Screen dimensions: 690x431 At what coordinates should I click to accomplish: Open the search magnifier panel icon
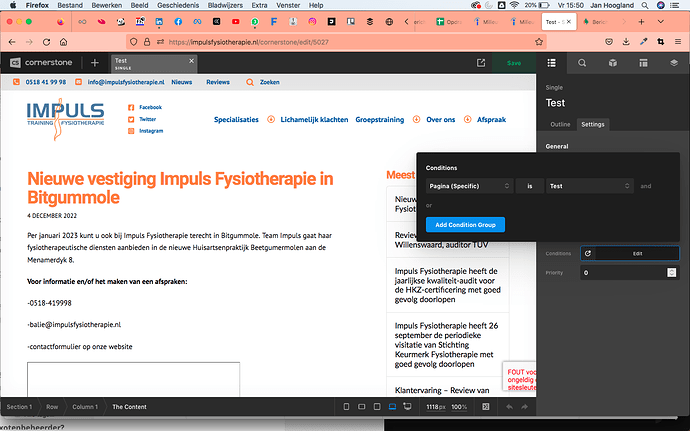click(582, 62)
